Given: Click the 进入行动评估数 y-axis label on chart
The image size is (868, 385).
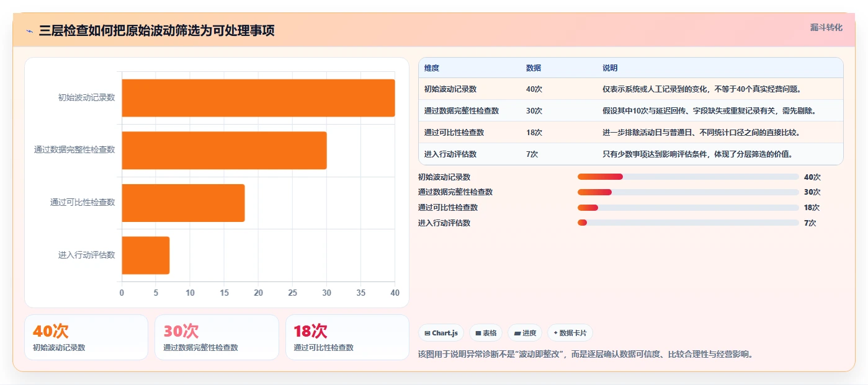Looking at the screenshot, I should pos(86,255).
